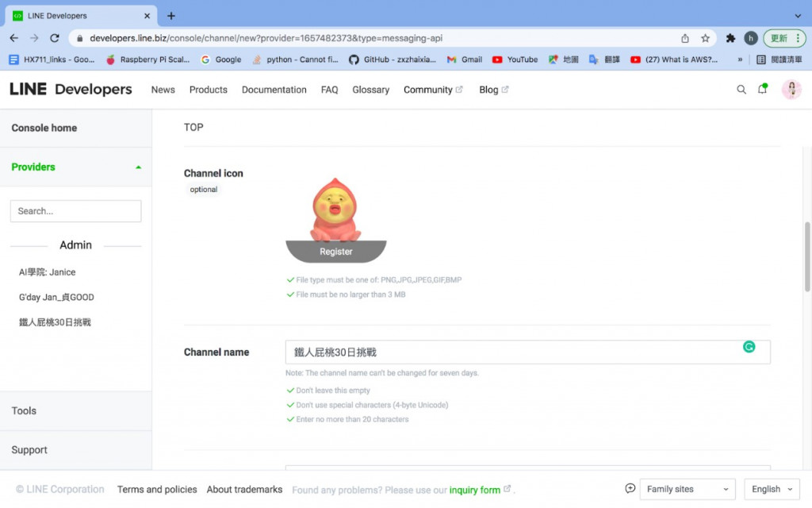Select provider AI學院: Janice

(47, 272)
